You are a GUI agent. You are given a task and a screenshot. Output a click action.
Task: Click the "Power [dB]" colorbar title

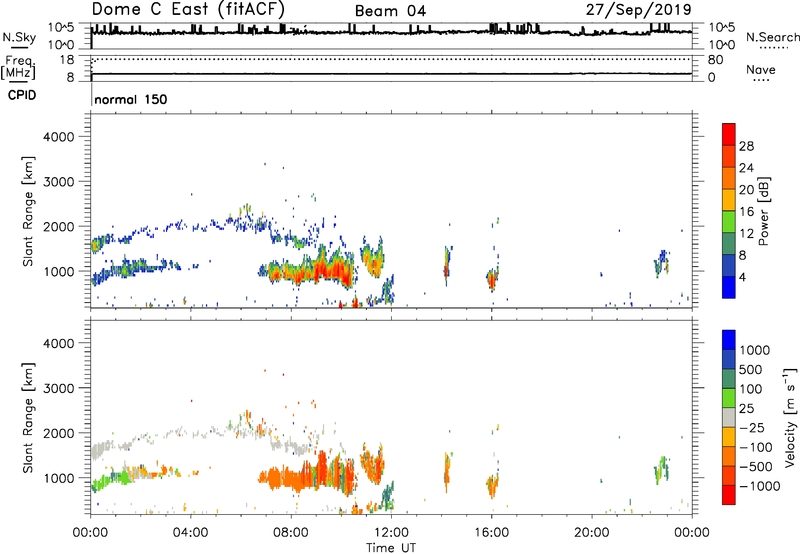pyautogui.click(x=764, y=211)
